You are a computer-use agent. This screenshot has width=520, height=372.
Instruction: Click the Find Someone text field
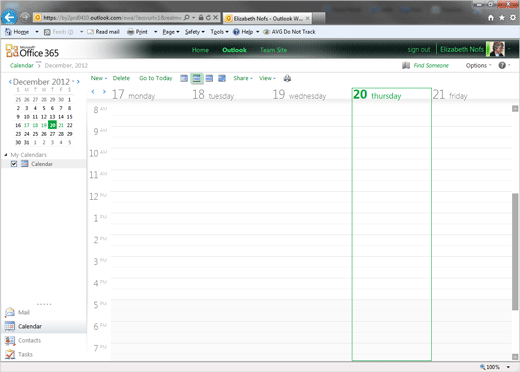point(431,65)
